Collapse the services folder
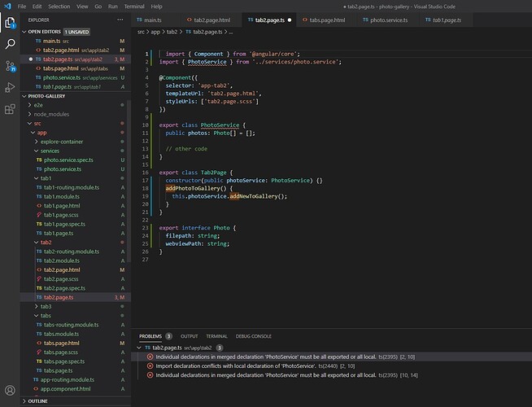The image size is (532, 407). tap(37, 151)
